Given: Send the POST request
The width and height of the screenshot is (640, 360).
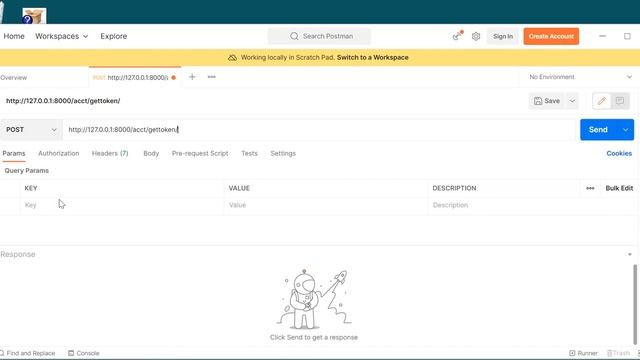Looking at the screenshot, I should pyautogui.click(x=598, y=130).
